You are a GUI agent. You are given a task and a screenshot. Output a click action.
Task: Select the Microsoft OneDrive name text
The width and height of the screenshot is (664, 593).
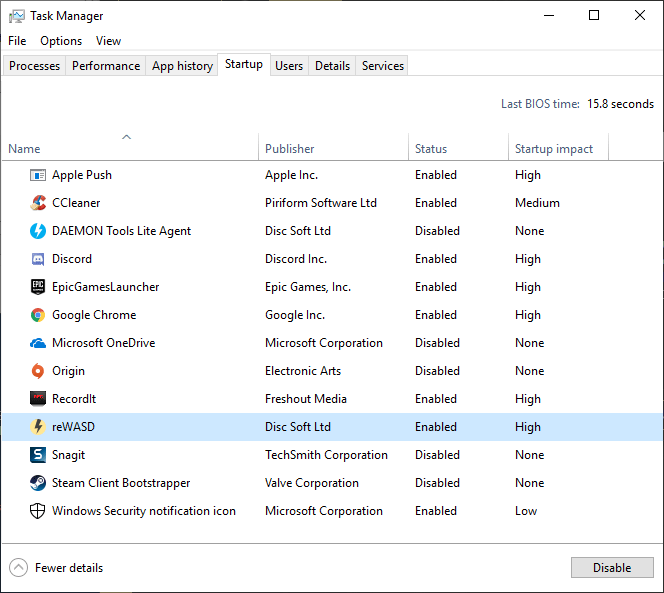(x=104, y=343)
